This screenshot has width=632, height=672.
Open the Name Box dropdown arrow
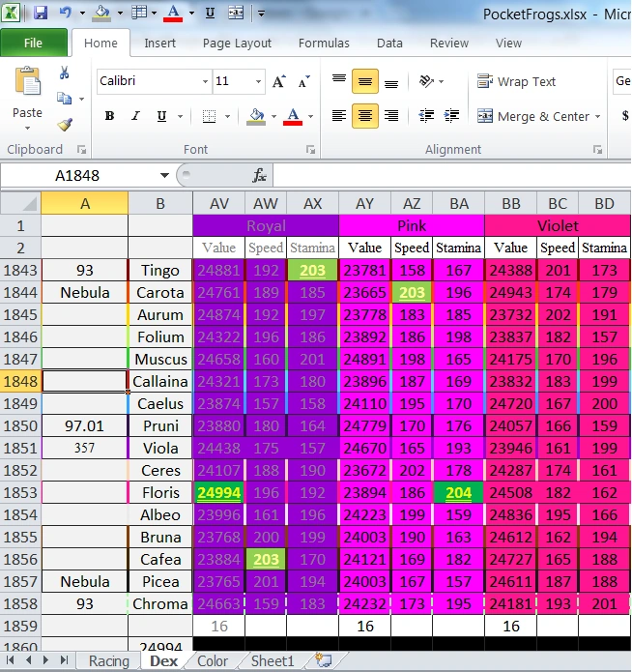164,175
